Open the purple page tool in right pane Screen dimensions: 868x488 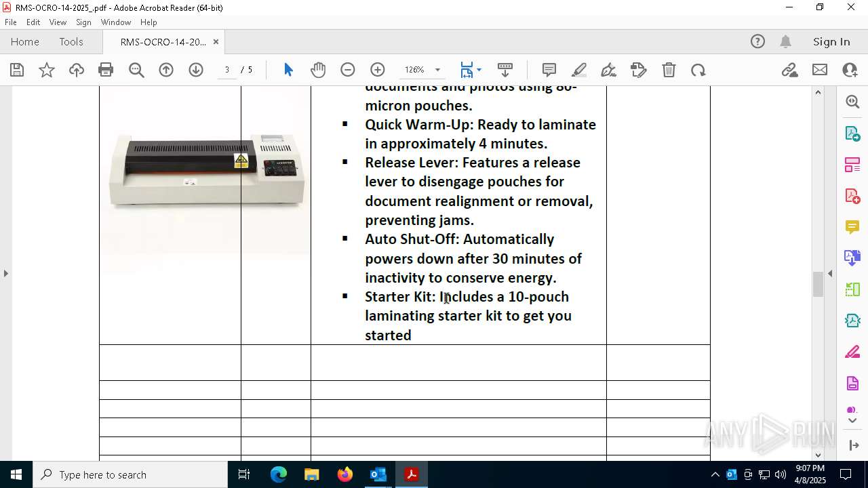coord(852,384)
